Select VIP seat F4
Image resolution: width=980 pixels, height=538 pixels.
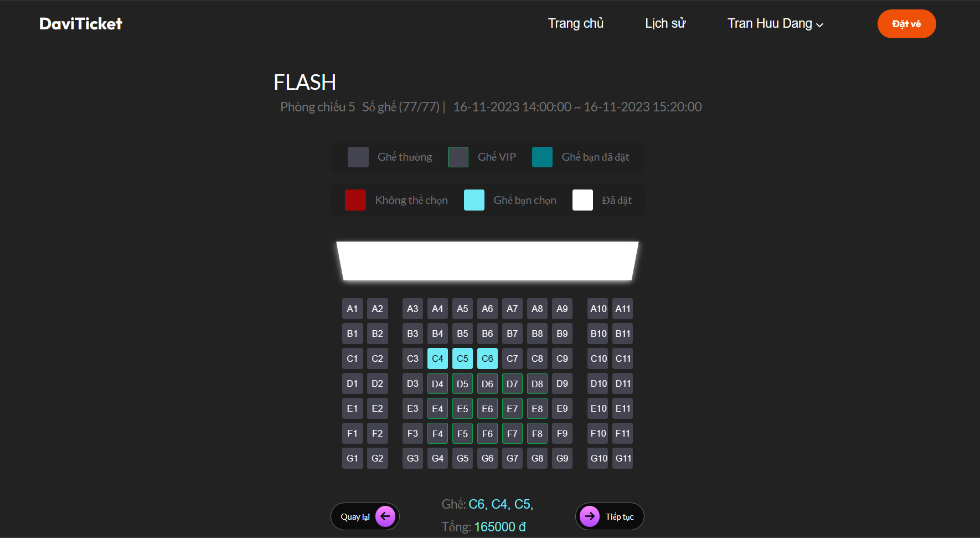(x=437, y=433)
